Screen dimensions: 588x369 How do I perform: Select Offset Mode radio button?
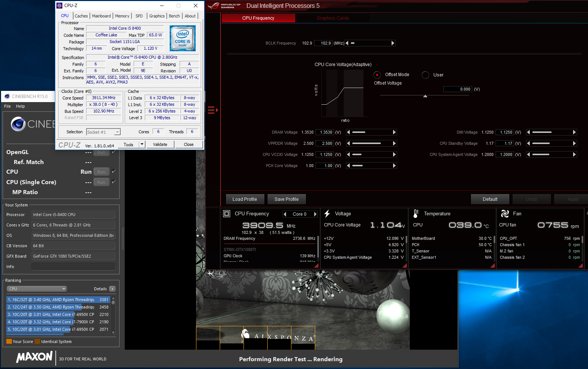tap(377, 75)
